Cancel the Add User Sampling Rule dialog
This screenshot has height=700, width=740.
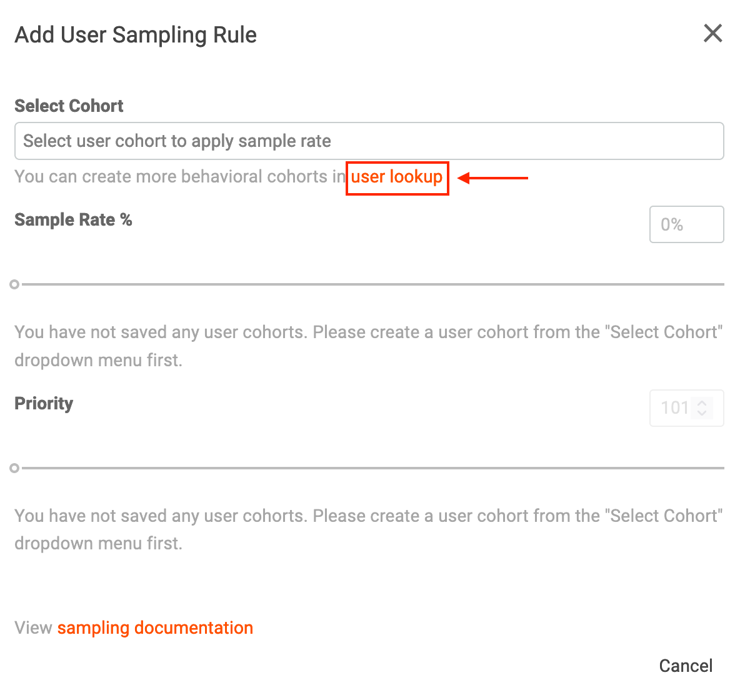point(686,665)
